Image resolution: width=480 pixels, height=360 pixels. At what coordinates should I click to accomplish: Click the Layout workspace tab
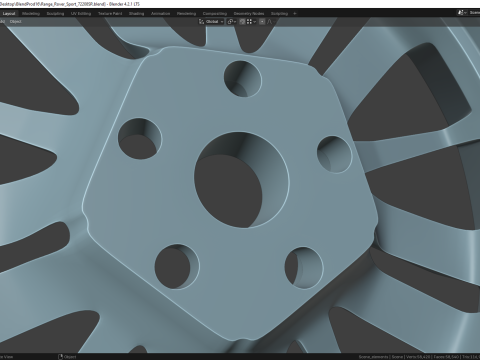click(x=9, y=14)
